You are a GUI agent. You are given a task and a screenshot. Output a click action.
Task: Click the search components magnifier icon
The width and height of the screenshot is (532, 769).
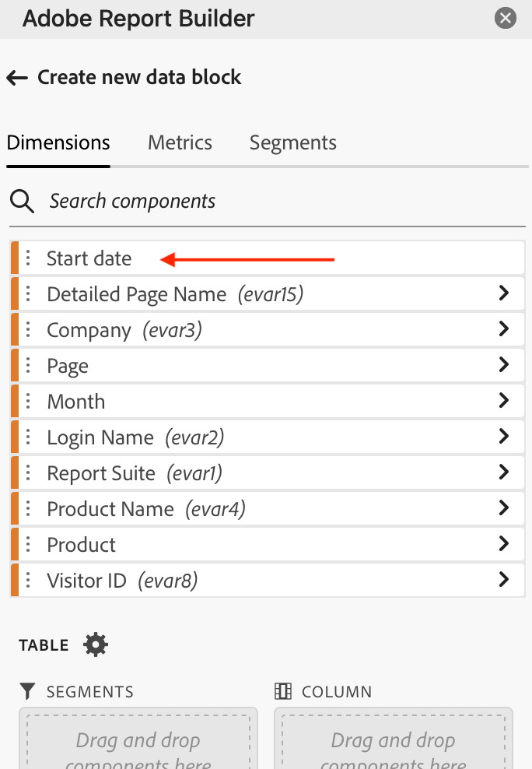click(22, 201)
